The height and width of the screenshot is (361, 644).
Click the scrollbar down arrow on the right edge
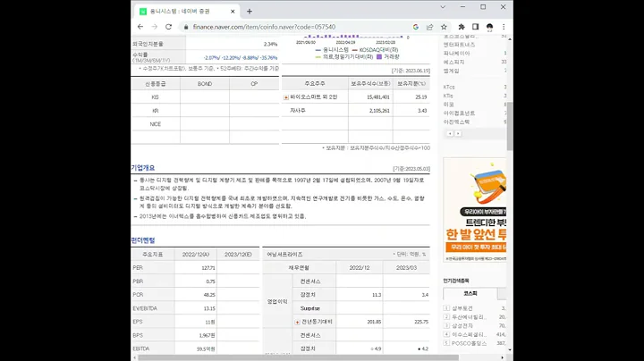[x=510, y=350]
